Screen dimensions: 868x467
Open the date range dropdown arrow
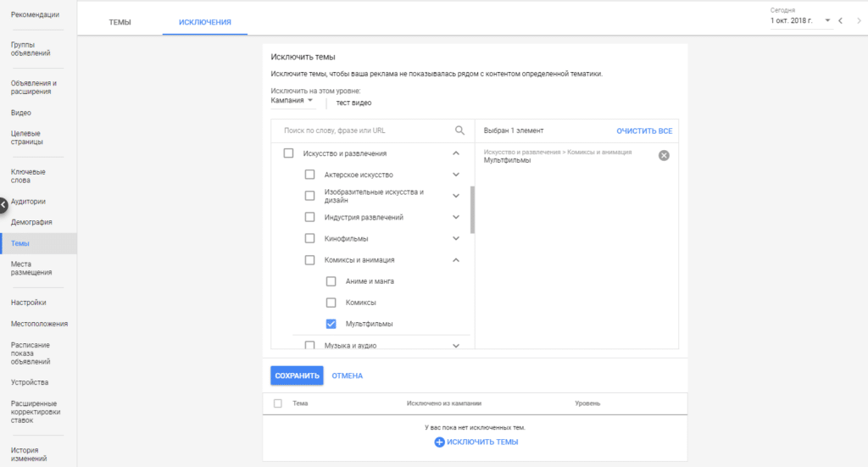827,20
